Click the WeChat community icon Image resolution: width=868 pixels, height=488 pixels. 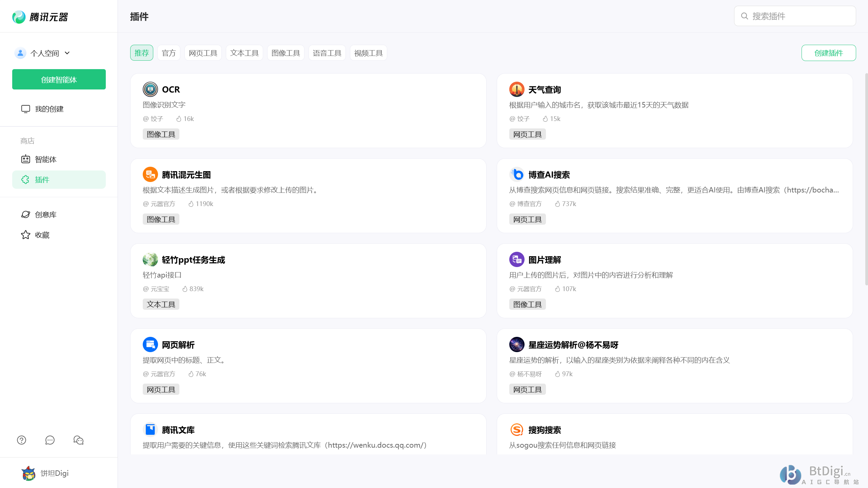(x=78, y=440)
